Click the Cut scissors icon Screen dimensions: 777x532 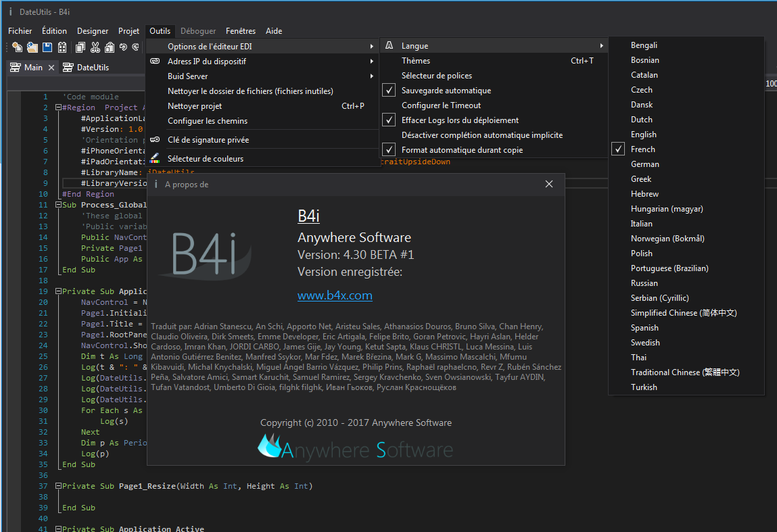coord(95,47)
